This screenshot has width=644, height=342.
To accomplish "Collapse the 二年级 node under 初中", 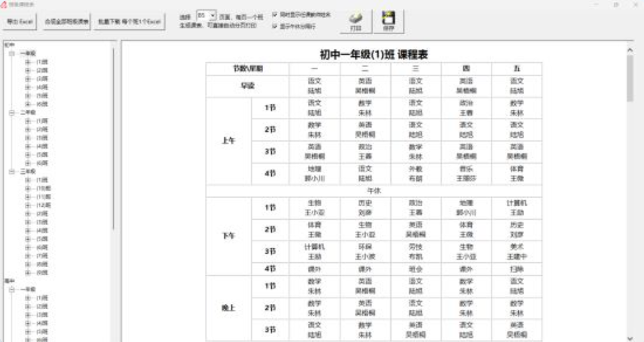I will 11,113.
